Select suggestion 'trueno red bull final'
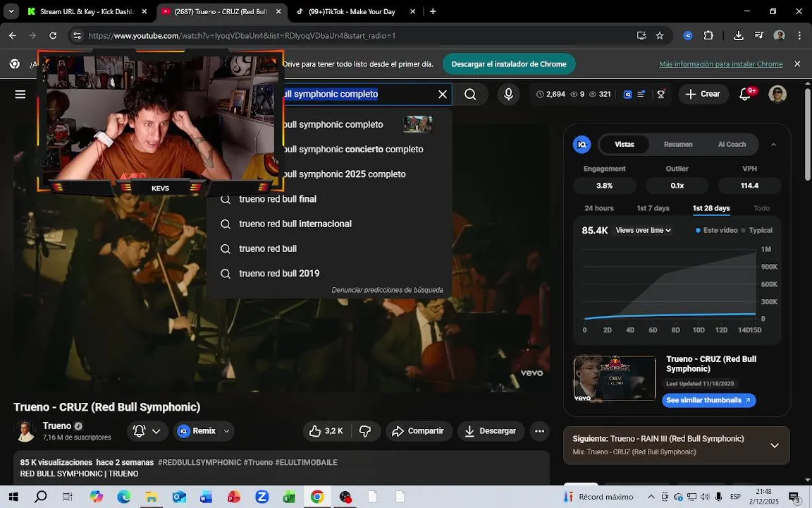This screenshot has height=508, width=812. click(329, 199)
